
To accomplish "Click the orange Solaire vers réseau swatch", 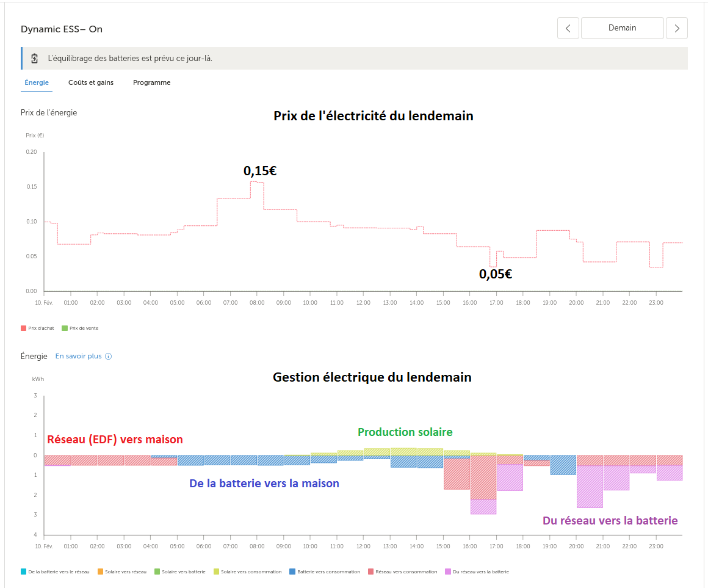I will (100, 572).
